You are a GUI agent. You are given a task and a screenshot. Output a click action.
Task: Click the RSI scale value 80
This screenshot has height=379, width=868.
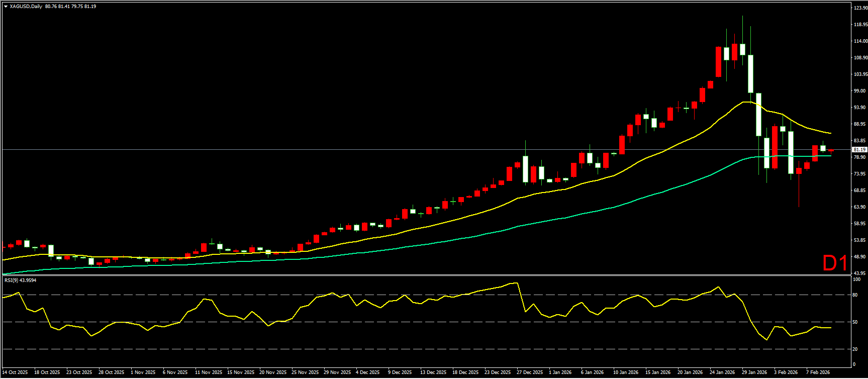pyautogui.click(x=855, y=295)
